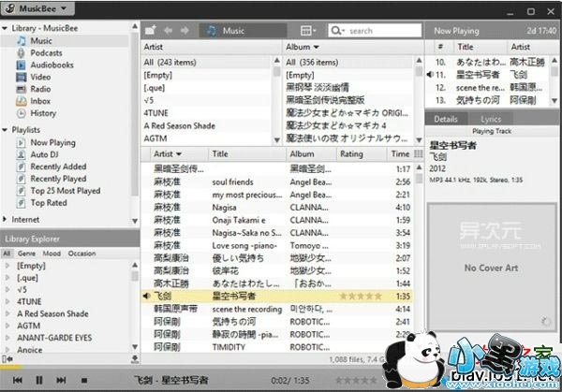Viewport: 562px width, 392px height.
Task: Expand the AGTM node in Library Explorer
Action: coord(7,326)
